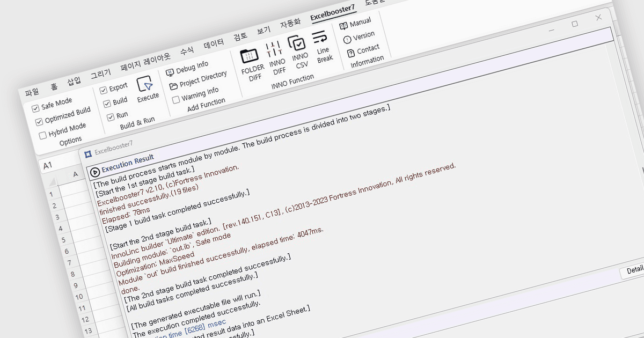Run the Execute command in the ribbon
Viewport: 644px width, 338px height.
click(x=147, y=89)
